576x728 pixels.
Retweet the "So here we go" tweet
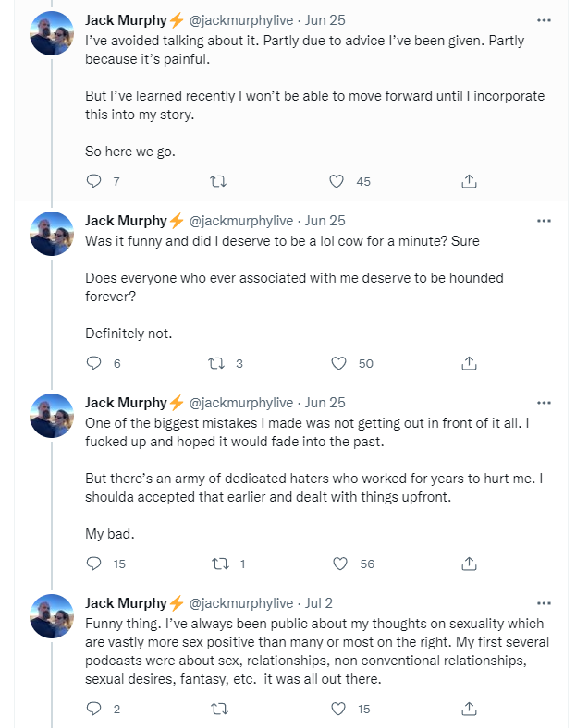(219, 181)
